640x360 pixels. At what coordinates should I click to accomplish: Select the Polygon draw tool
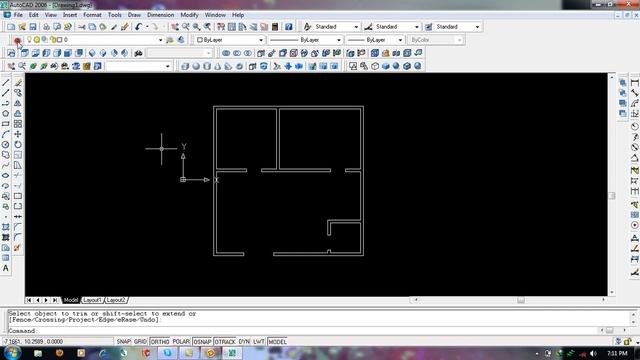pos(6,113)
